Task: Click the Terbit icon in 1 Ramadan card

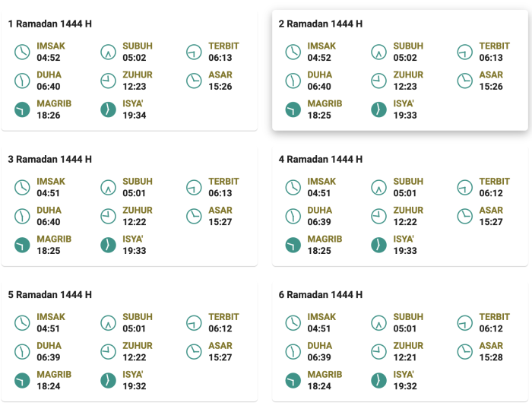Action: coord(195,52)
